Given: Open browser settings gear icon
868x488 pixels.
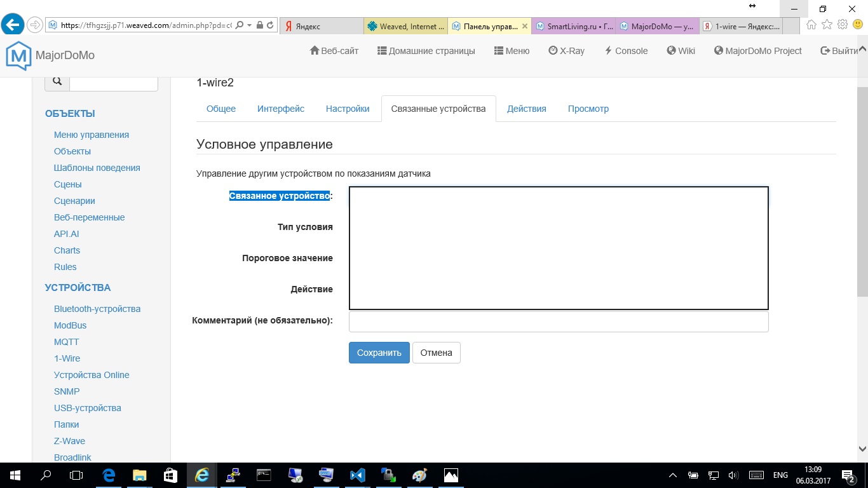Looking at the screenshot, I should click(843, 25).
